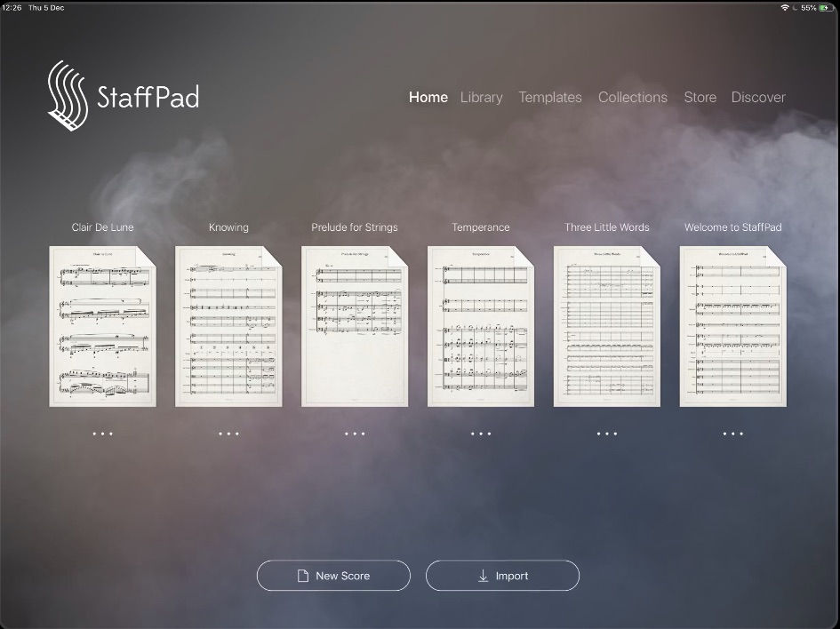Open the Three Little Words score thumbnail
The height and width of the screenshot is (629, 840).
(x=607, y=326)
